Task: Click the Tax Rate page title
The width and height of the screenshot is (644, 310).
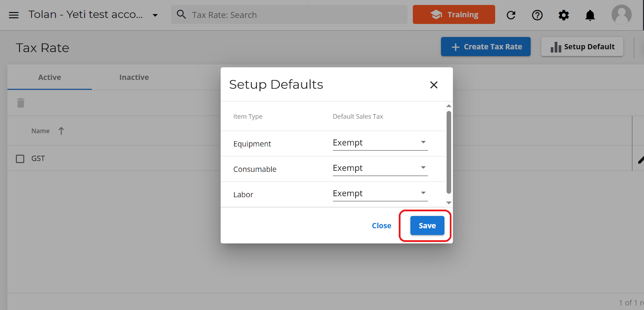Action: point(43,48)
